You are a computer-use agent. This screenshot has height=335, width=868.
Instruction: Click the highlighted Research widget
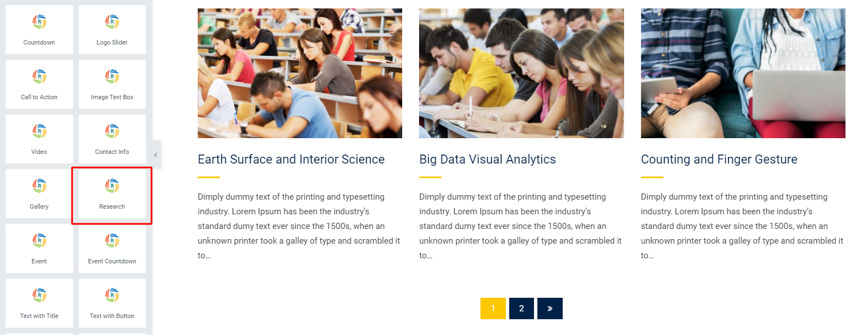coord(112,193)
